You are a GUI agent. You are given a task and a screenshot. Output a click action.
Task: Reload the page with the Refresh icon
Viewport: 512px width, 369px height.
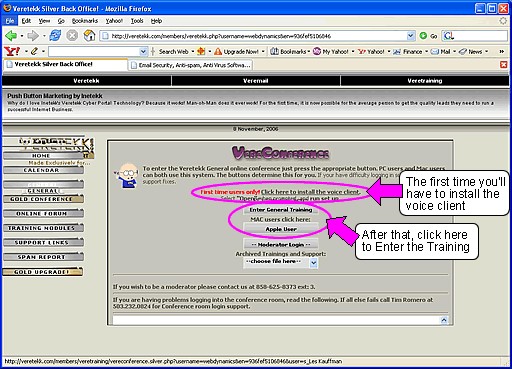[55, 35]
